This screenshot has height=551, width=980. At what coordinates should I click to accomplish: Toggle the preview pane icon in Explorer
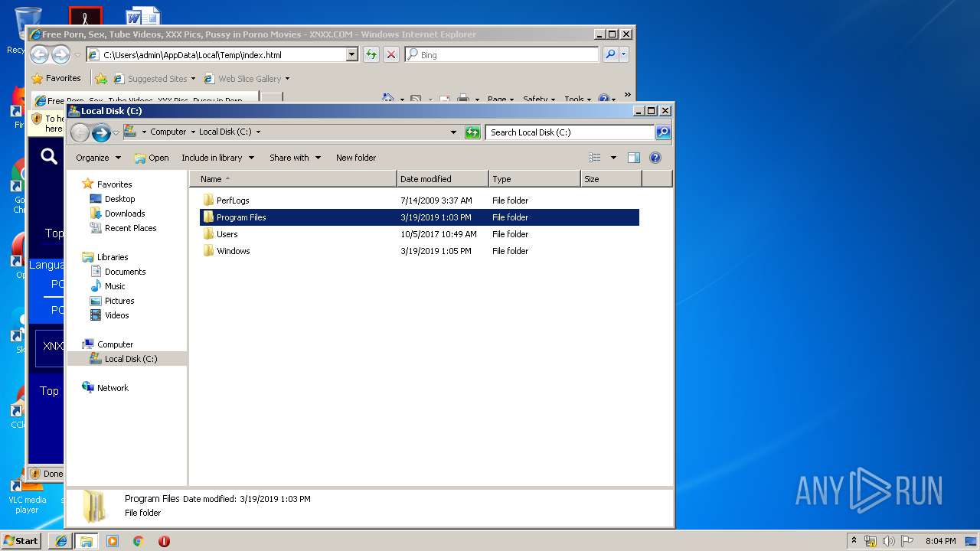(633, 158)
